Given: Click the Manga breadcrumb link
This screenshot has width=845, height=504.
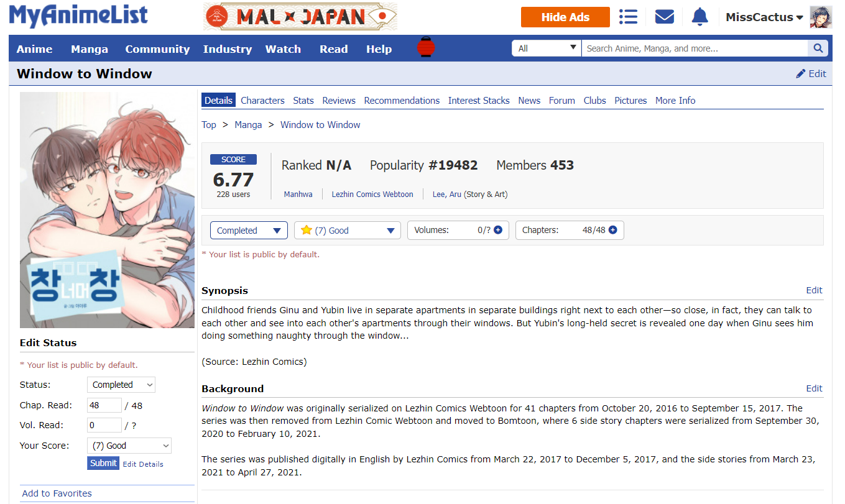Looking at the screenshot, I should pyautogui.click(x=248, y=125).
